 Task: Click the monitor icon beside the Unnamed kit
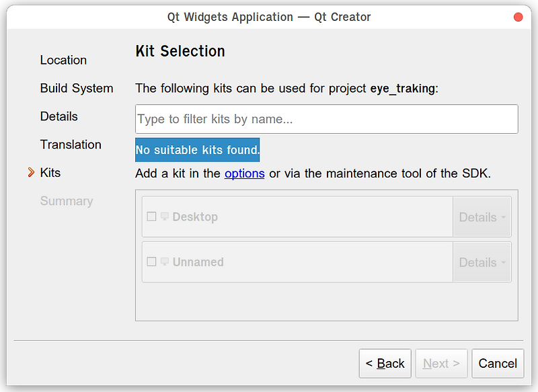click(x=165, y=262)
